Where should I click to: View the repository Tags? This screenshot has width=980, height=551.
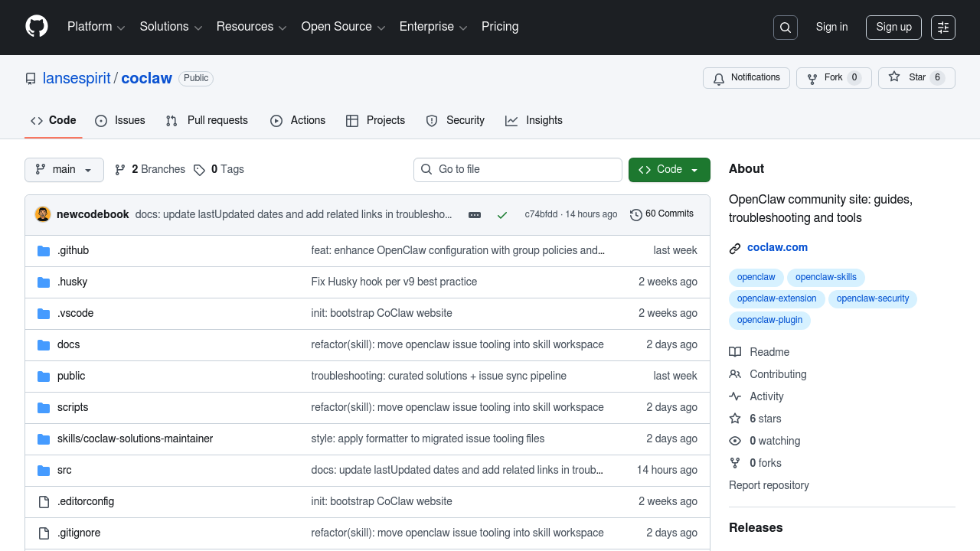(219, 169)
